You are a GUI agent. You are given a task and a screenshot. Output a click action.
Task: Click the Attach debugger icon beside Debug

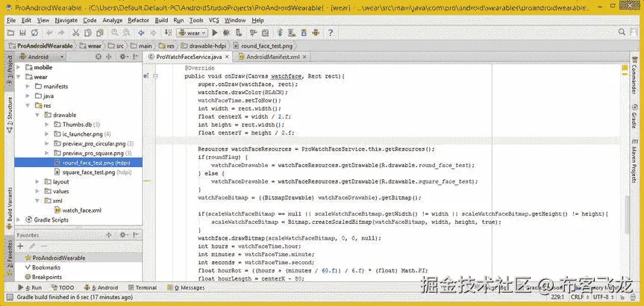click(x=239, y=33)
